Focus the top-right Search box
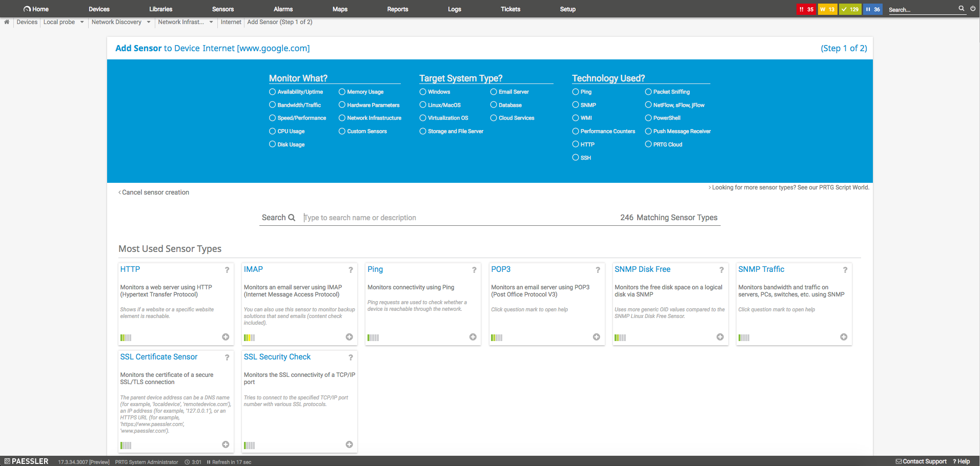 (x=923, y=10)
